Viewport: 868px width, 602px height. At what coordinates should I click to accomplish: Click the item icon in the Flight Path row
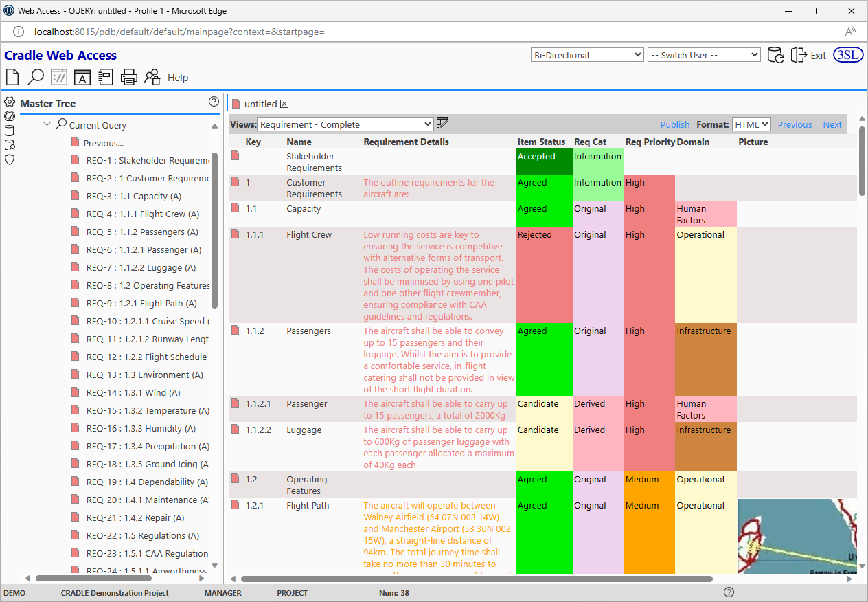point(236,505)
